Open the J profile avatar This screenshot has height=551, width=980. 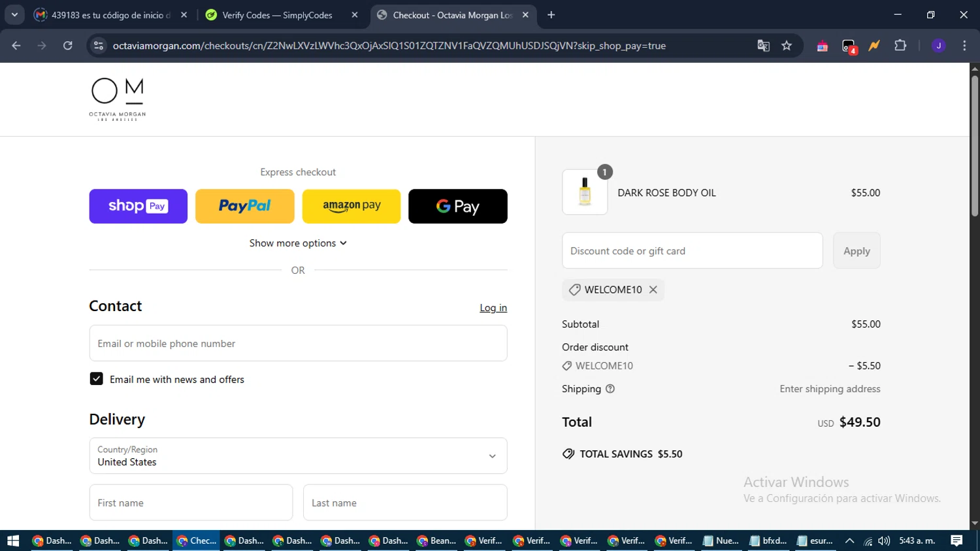pos(938,46)
